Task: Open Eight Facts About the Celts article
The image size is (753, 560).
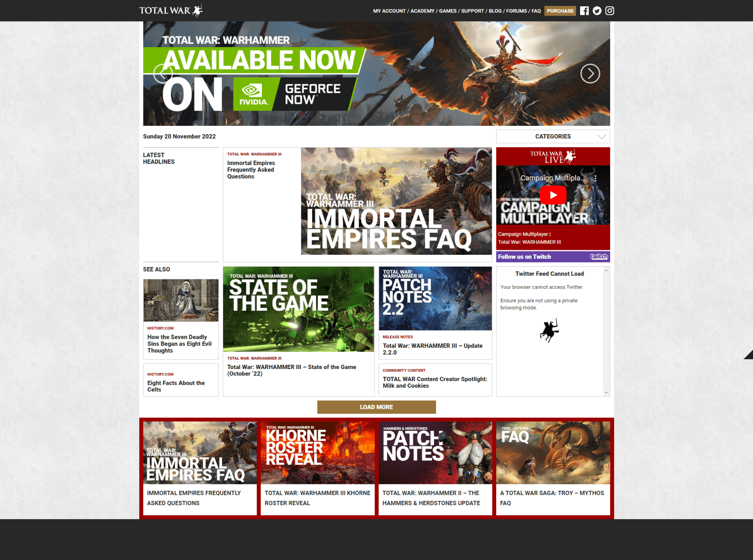Action: pos(176,386)
